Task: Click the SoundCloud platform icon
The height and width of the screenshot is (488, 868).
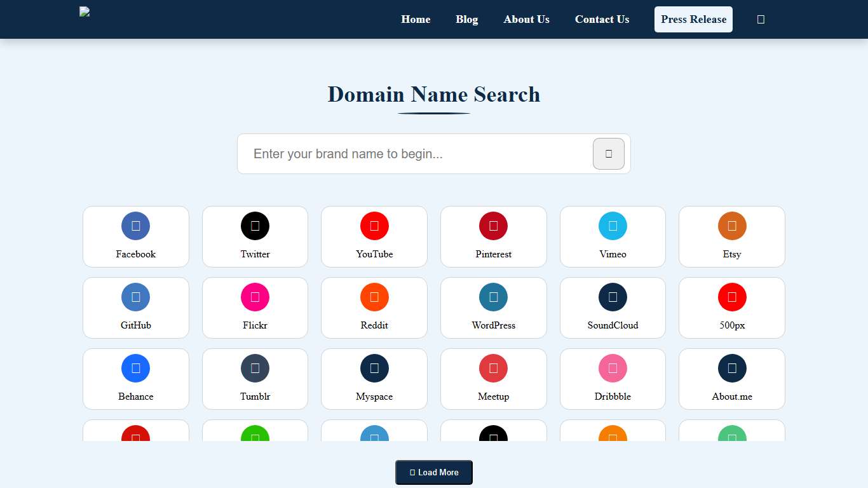Action: coord(613,297)
